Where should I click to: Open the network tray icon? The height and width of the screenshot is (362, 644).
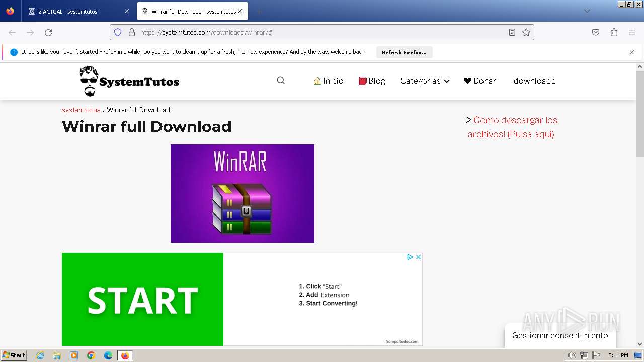(x=584, y=355)
